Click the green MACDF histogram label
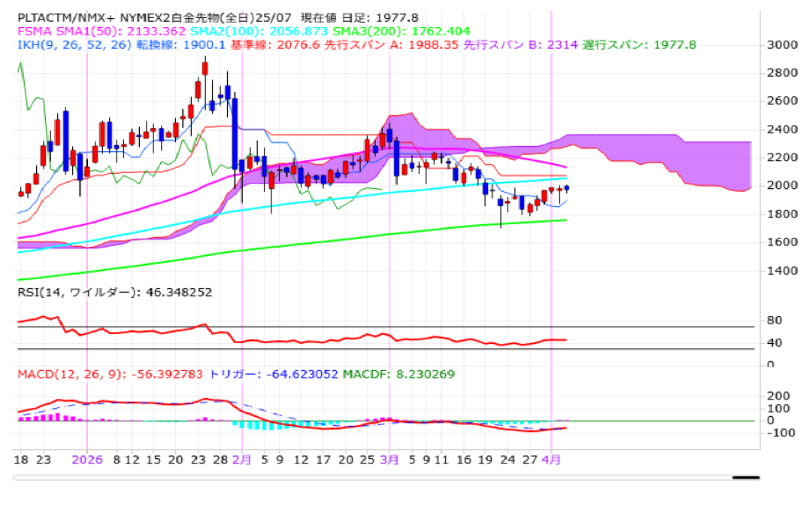This screenshot has width=812, height=529. [x=398, y=374]
